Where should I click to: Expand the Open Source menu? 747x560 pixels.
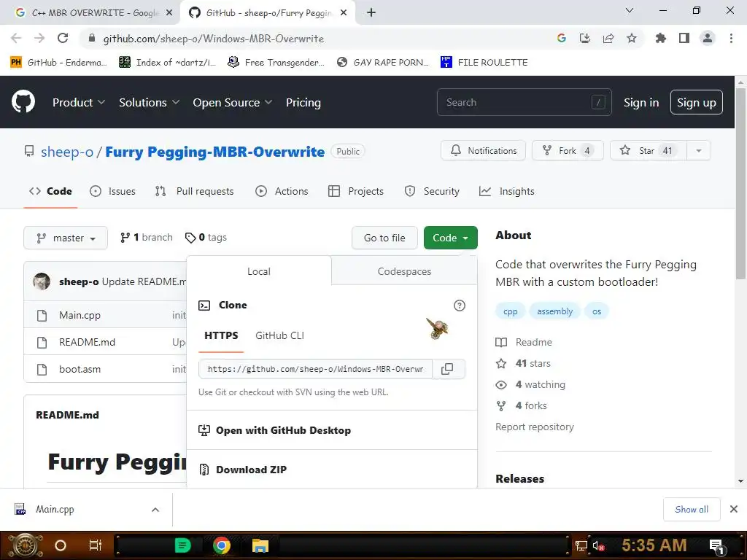click(233, 102)
